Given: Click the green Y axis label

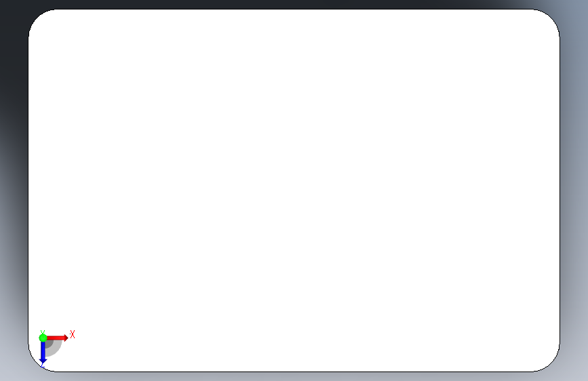Looking at the screenshot, I should (43, 332).
